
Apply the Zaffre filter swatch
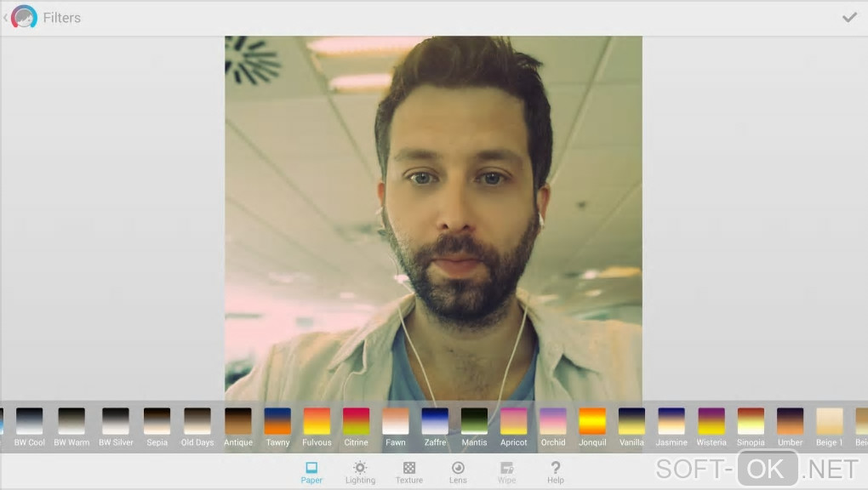tap(435, 421)
